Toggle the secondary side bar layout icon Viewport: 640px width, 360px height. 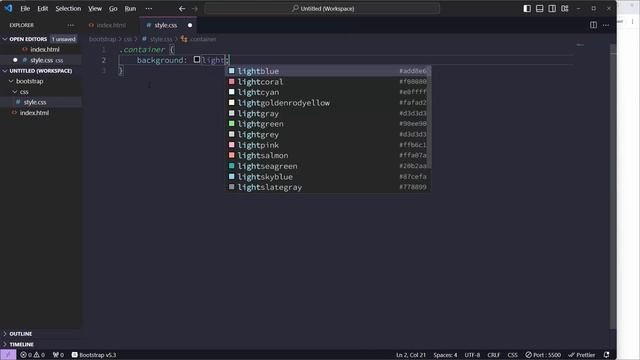tap(552, 9)
